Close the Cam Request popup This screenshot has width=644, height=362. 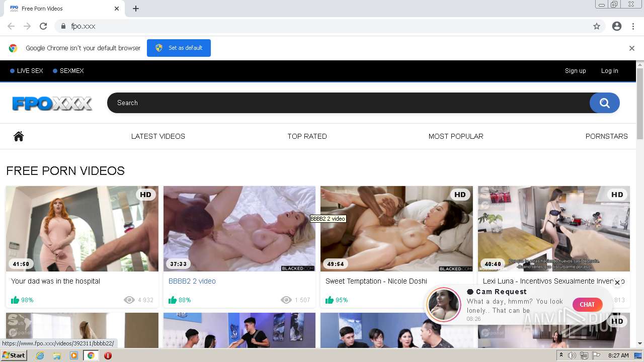pyautogui.click(x=617, y=283)
